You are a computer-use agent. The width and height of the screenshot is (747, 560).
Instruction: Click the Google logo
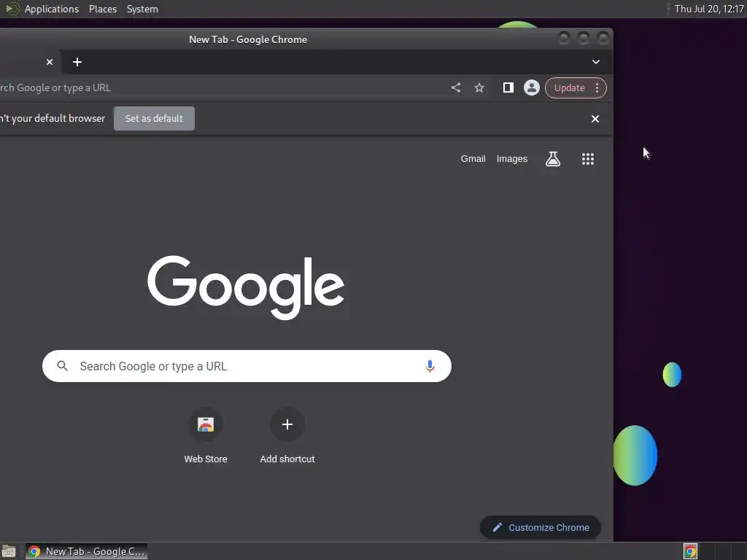pos(246,287)
